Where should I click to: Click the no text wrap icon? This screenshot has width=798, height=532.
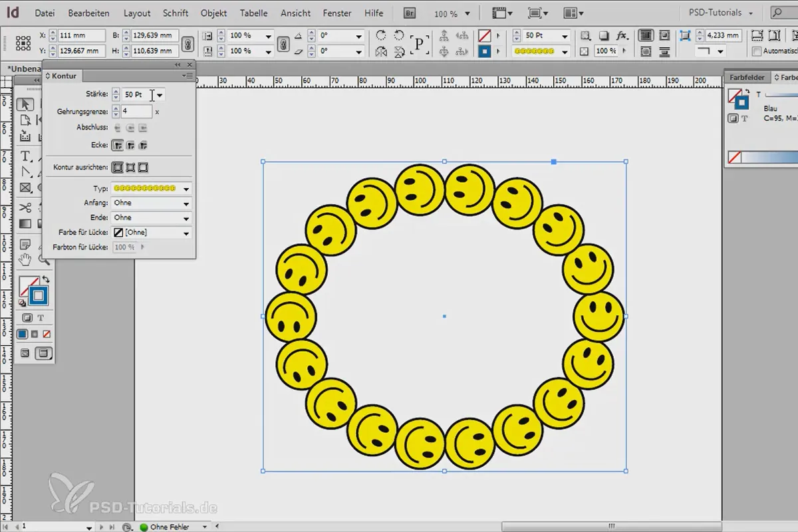tap(645, 36)
